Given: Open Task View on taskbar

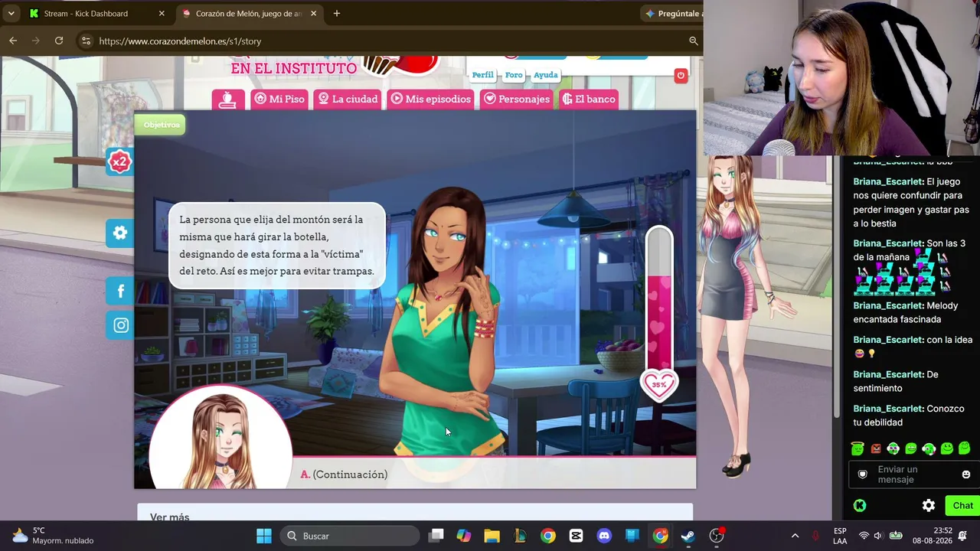Looking at the screenshot, I should pos(436,536).
